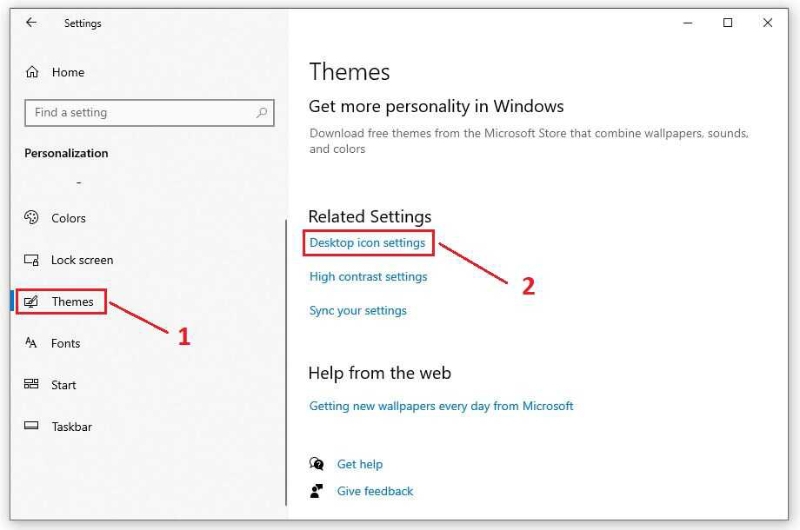
Task: Click the sidebar vertical scrollbar
Action: tap(286, 362)
